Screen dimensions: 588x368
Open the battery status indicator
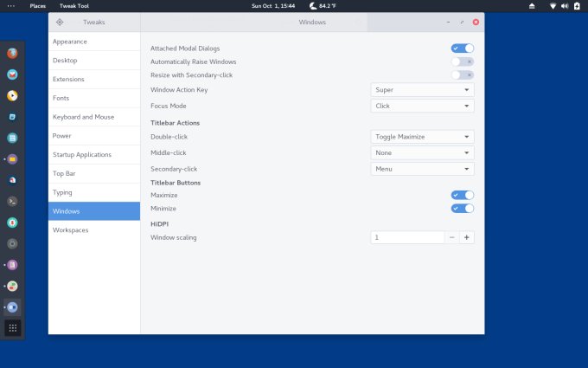click(577, 6)
